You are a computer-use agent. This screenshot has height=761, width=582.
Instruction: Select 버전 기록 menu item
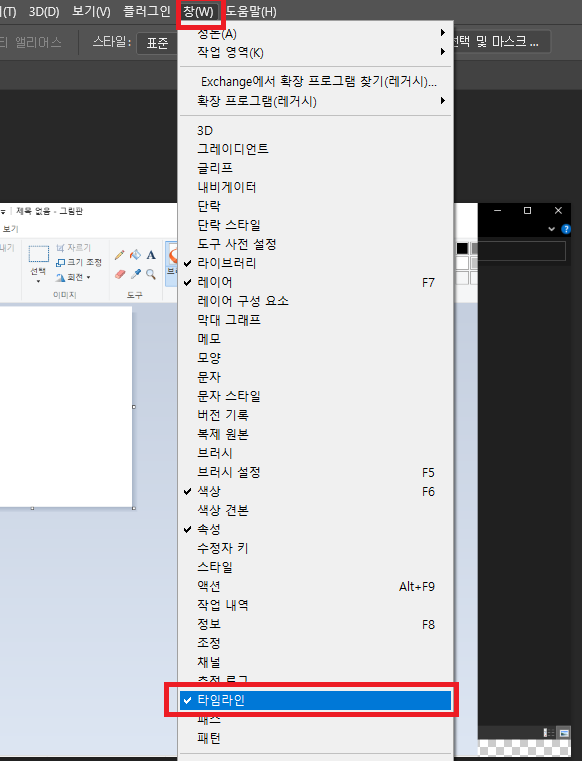point(316,415)
